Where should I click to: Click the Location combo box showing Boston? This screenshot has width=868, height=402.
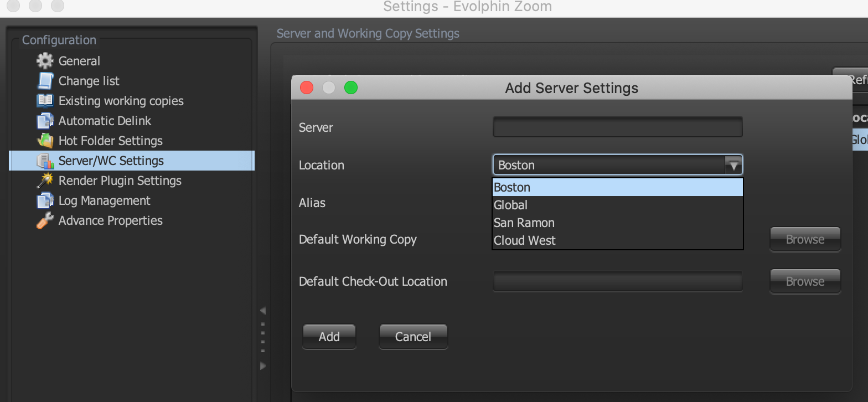point(617,165)
